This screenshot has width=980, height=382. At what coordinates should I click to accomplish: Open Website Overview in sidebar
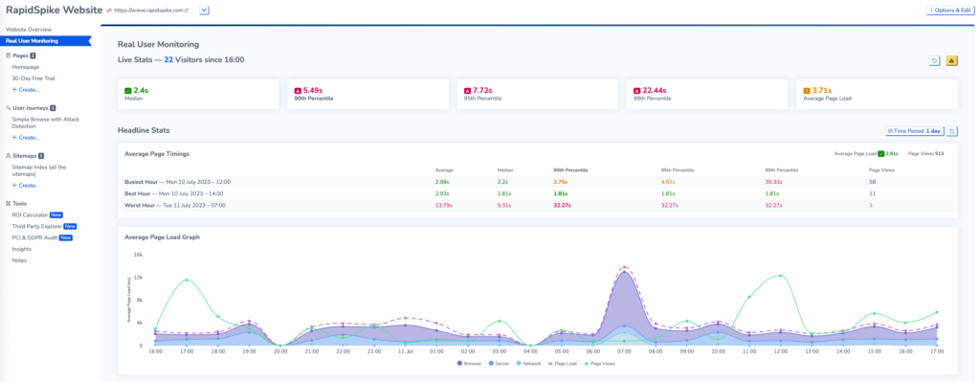(x=28, y=30)
